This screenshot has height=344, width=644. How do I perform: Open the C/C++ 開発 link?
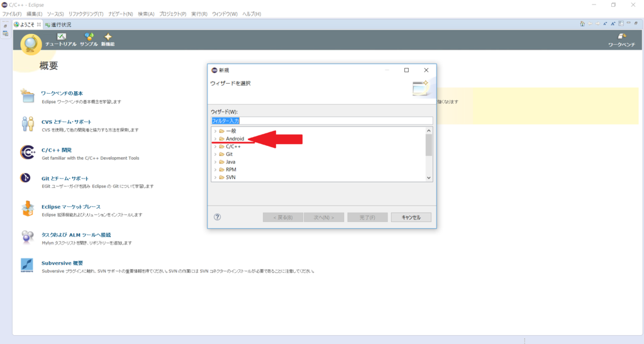pyautogui.click(x=56, y=150)
